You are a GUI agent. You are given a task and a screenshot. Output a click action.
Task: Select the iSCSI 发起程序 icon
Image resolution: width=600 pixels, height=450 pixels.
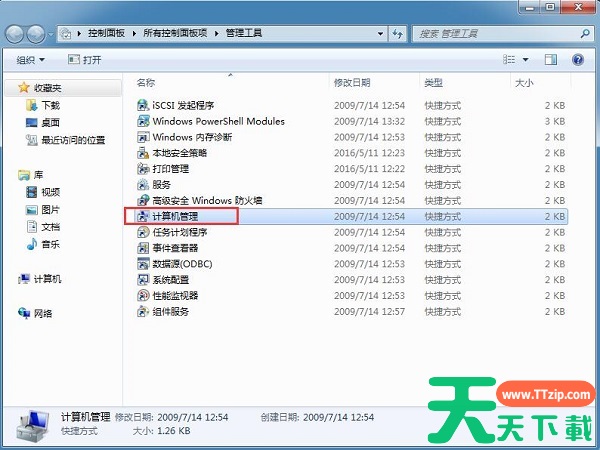[x=144, y=105]
